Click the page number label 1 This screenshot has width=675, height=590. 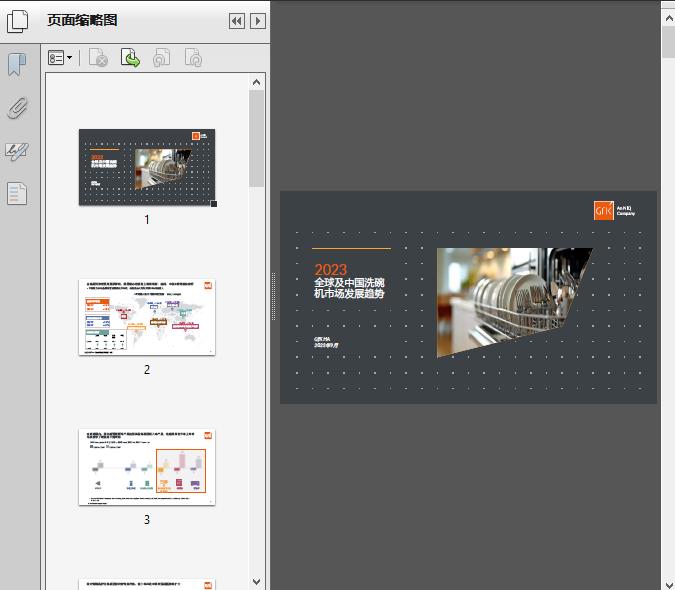pos(147,220)
